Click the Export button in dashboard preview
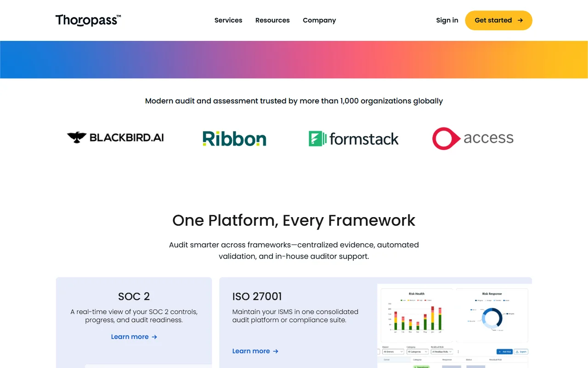The image size is (588, 368). pos(521,351)
